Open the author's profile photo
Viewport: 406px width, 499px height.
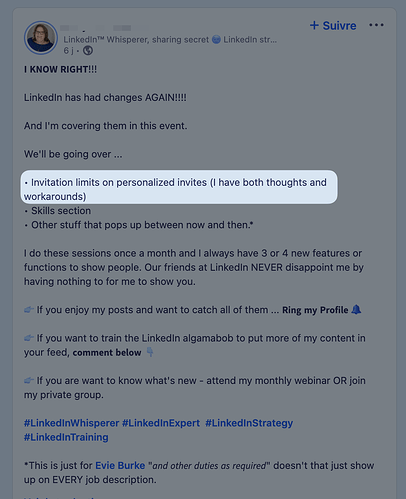[41, 38]
